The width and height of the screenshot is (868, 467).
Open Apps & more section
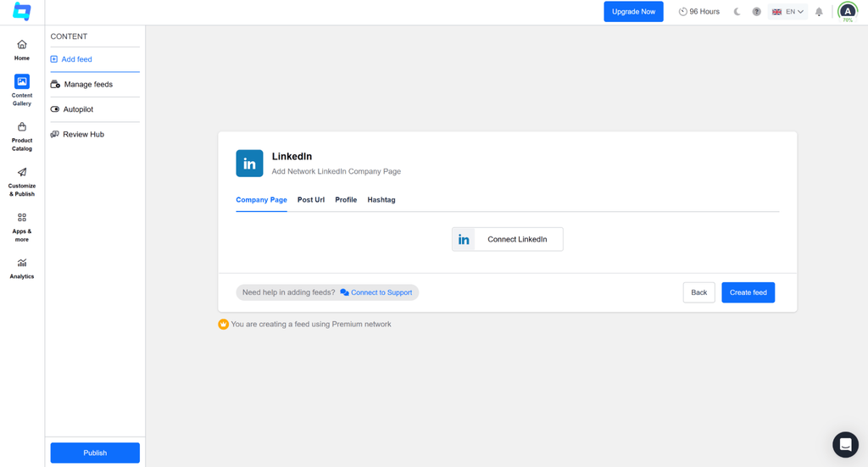pos(21,227)
